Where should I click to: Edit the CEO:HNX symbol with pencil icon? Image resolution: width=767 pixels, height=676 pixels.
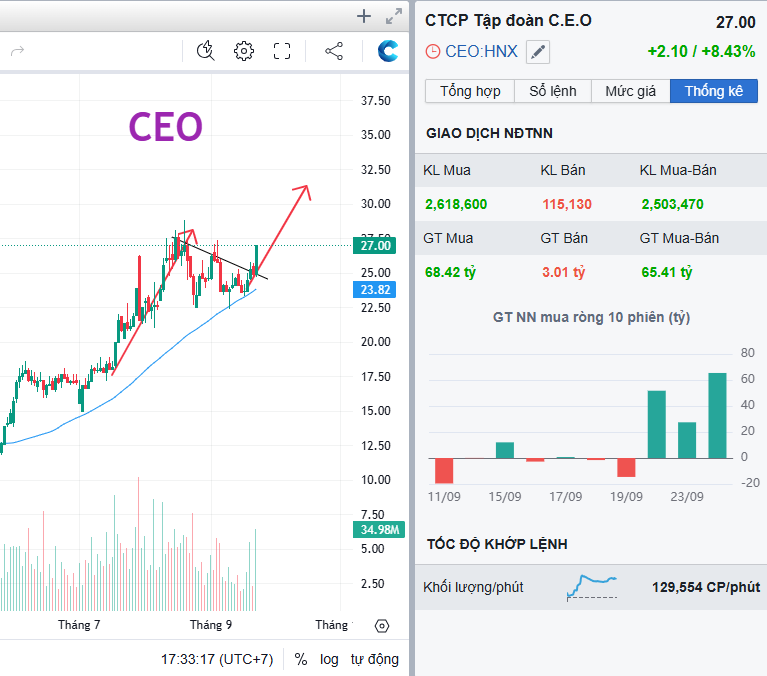point(537,52)
